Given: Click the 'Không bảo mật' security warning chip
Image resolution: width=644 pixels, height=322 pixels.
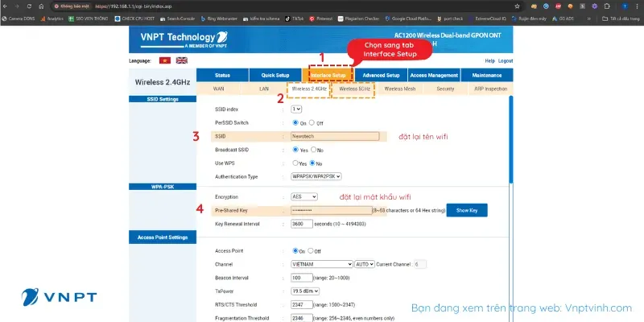Looking at the screenshot, I should tap(72, 6).
